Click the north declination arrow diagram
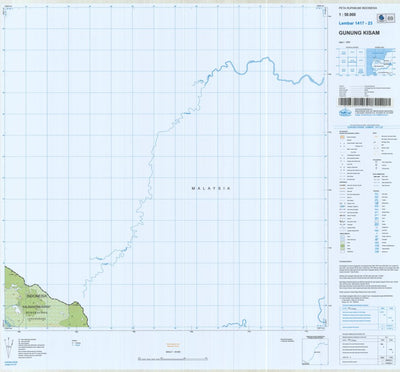The height and width of the screenshot is (372, 400). point(9,348)
